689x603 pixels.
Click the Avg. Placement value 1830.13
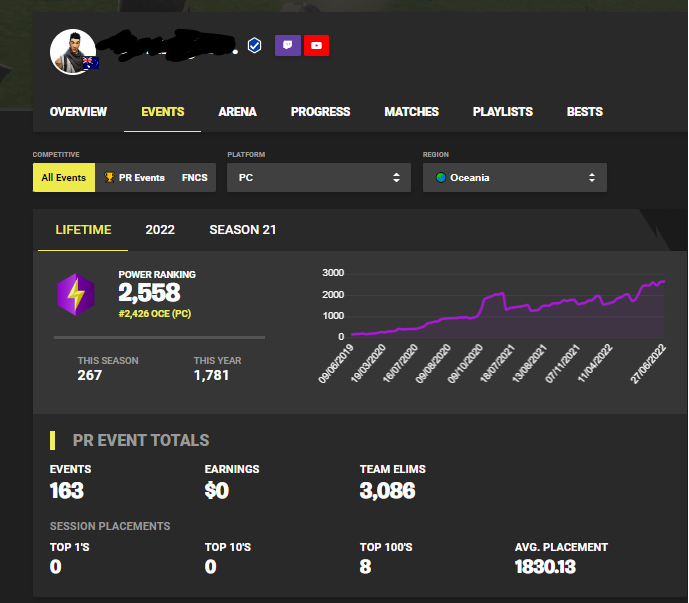[x=545, y=567]
